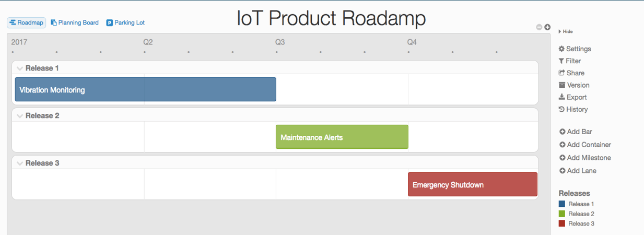Collapse the Release 3 lane
The height and width of the screenshot is (235, 644).
click(x=20, y=163)
